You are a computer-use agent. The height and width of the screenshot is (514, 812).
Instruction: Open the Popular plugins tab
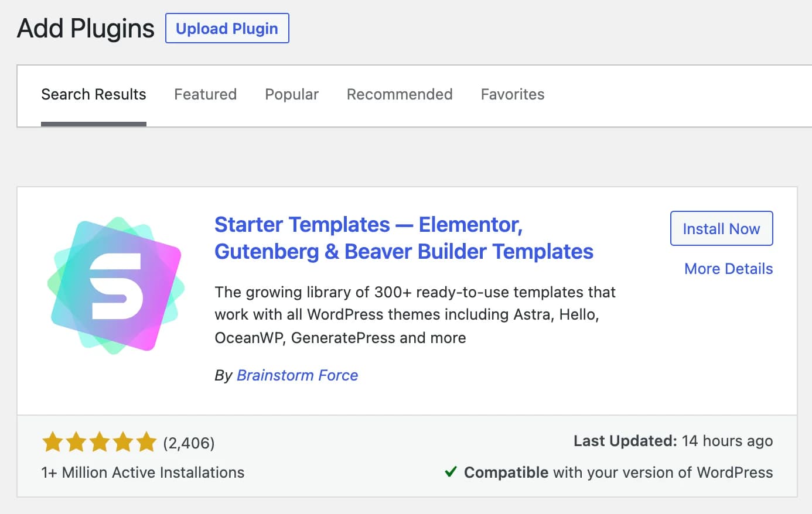[x=291, y=94]
